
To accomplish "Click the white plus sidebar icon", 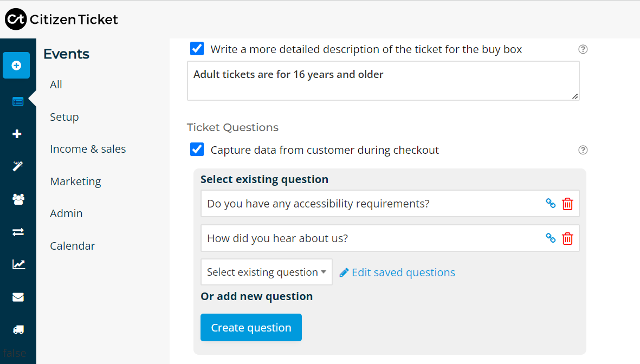I will click(x=17, y=134).
